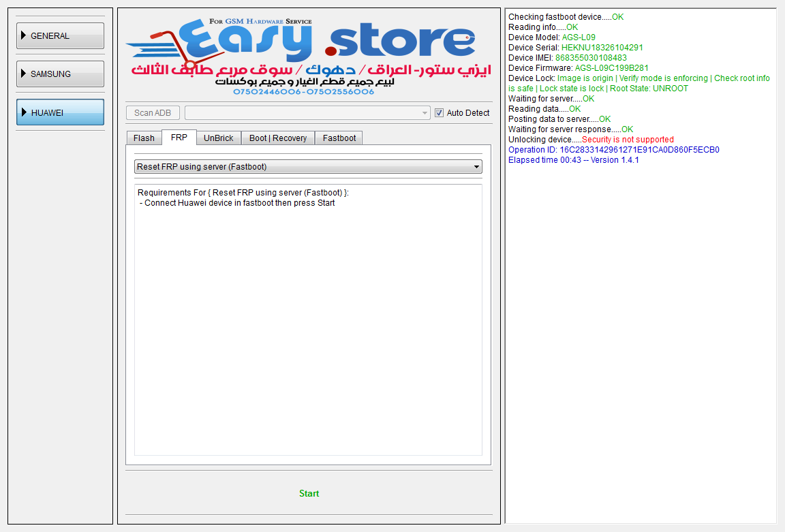Switch to the Flash tab
Image resolution: width=785 pixels, height=532 pixels.
[144, 138]
